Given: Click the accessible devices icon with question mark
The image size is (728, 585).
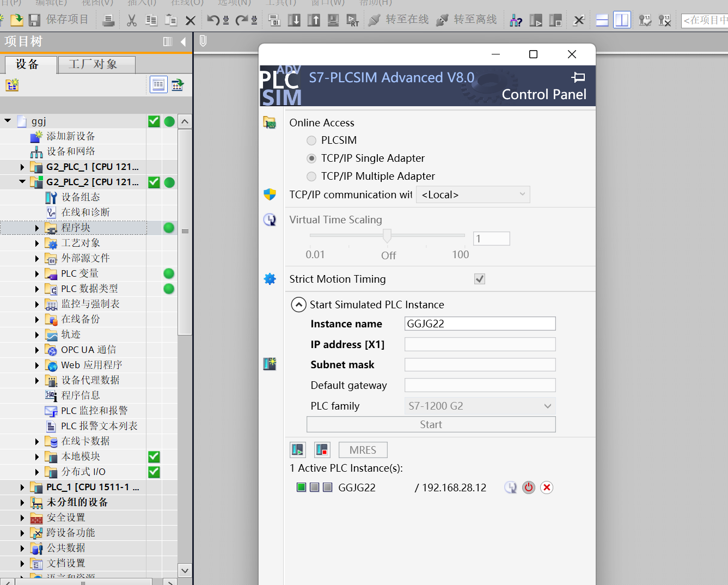Looking at the screenshot, I should pos(516,21).
